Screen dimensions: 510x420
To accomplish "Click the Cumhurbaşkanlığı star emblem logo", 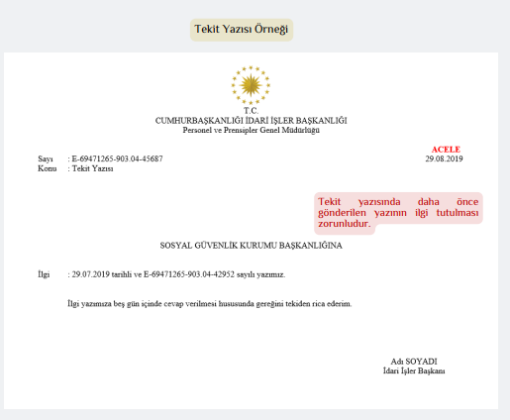I will click(251, 85).
